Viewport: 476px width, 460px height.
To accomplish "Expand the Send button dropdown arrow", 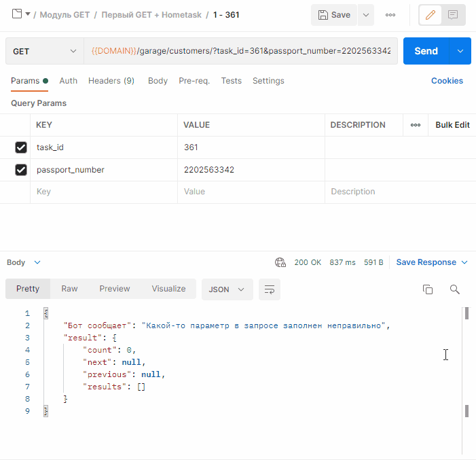I will coord(461,51).
